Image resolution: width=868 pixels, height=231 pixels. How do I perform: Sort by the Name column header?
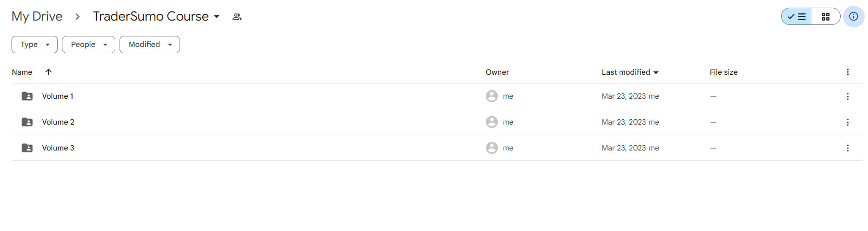click(22, 72)
